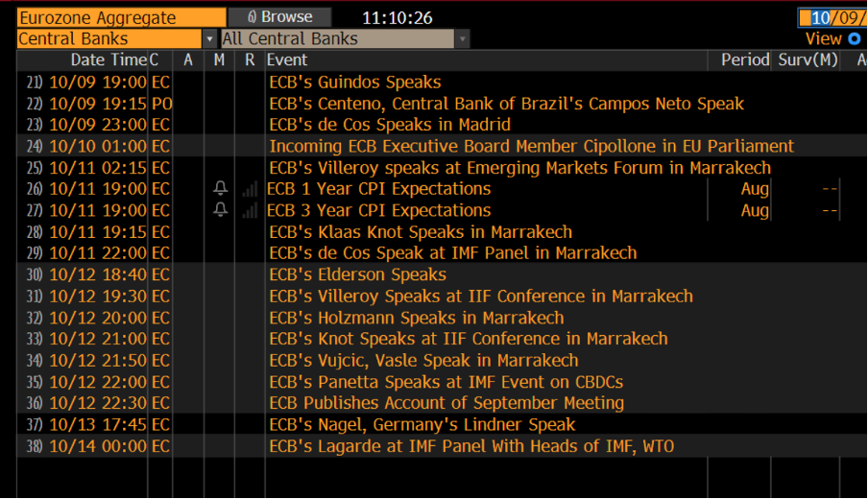Select ECB 1 Year CPI Expectations event
This screenshot has height=499, width=868.
point(378,189)
